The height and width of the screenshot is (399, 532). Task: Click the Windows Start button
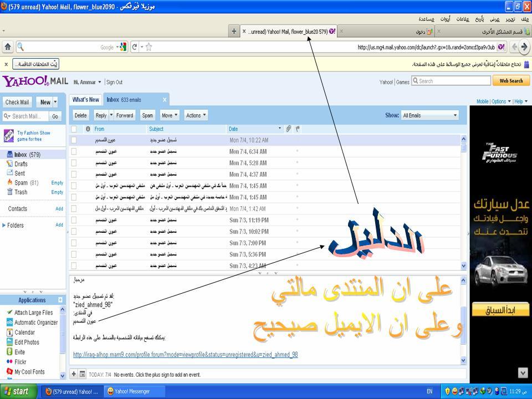pos(19,392)
